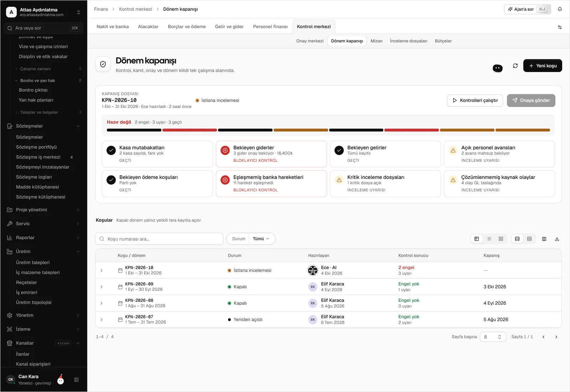Download the koşular table export
The image size is (570, 392).
[557, 239]
